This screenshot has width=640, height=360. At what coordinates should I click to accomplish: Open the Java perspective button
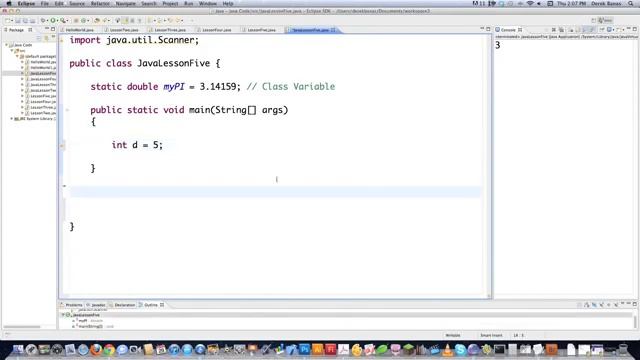pyautogui.click(x=605, y=20)
